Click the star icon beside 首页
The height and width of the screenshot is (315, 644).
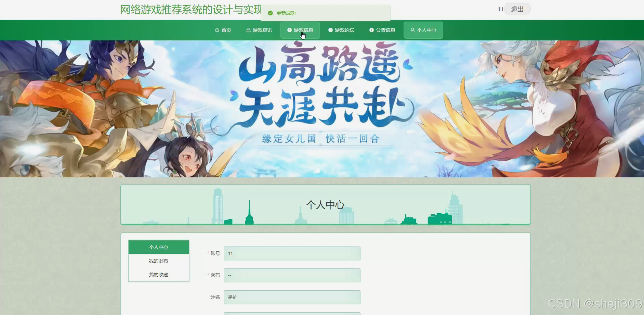coord(217,30)
